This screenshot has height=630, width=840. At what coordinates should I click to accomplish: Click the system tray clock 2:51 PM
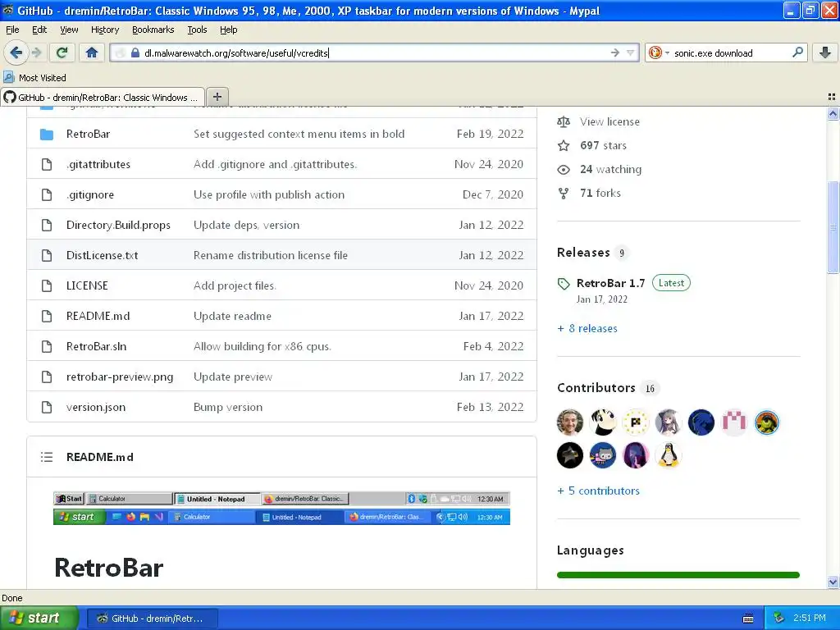810,619
